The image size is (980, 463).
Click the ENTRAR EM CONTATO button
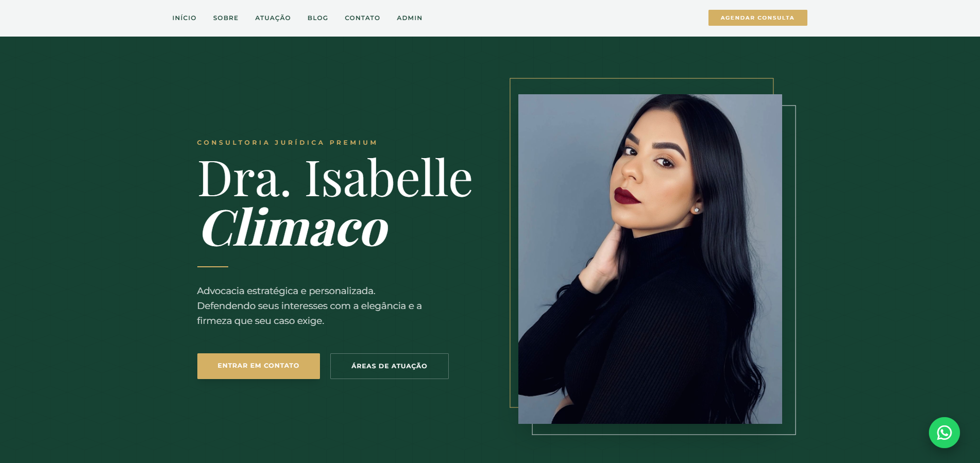258,366
